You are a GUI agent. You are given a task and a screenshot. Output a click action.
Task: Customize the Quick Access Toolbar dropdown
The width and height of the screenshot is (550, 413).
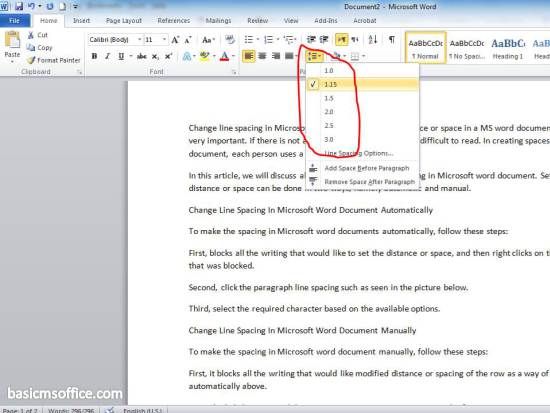click(76, 6)
